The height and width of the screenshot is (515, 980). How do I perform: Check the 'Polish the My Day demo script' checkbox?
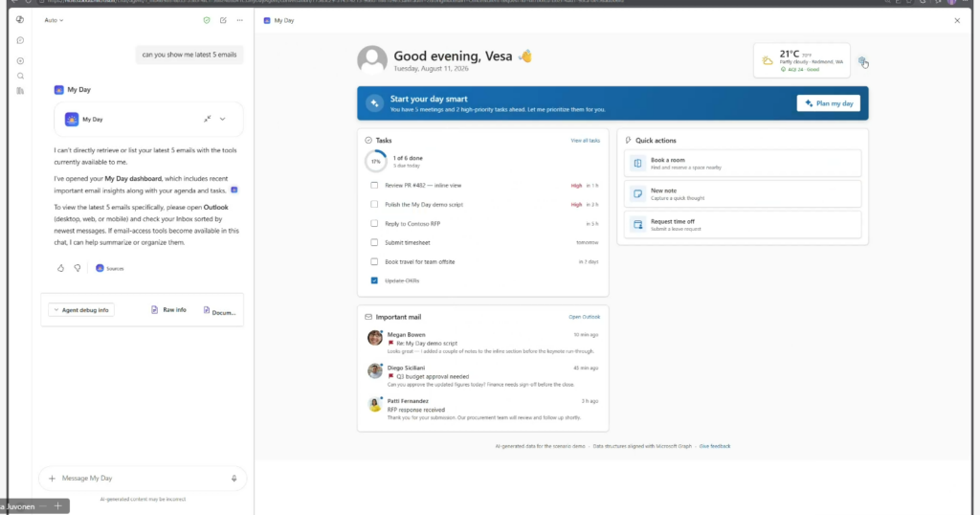point(374,205)
